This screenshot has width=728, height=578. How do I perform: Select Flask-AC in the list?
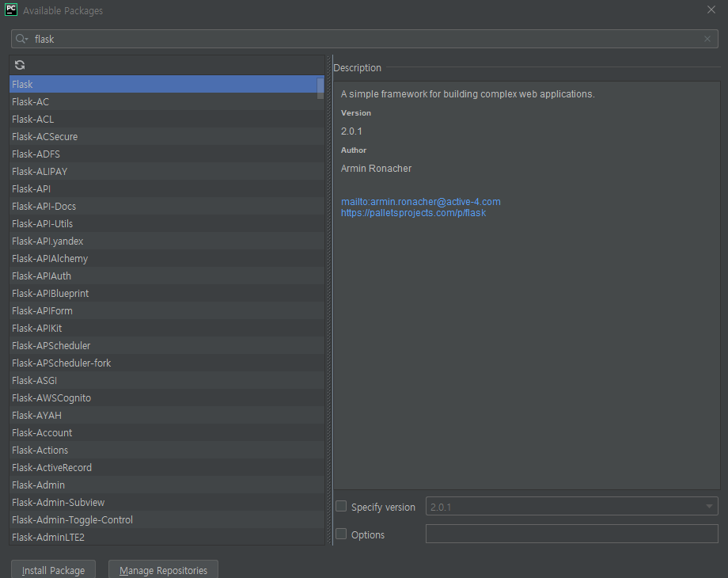pyautogui.click(x=167, y=102)
